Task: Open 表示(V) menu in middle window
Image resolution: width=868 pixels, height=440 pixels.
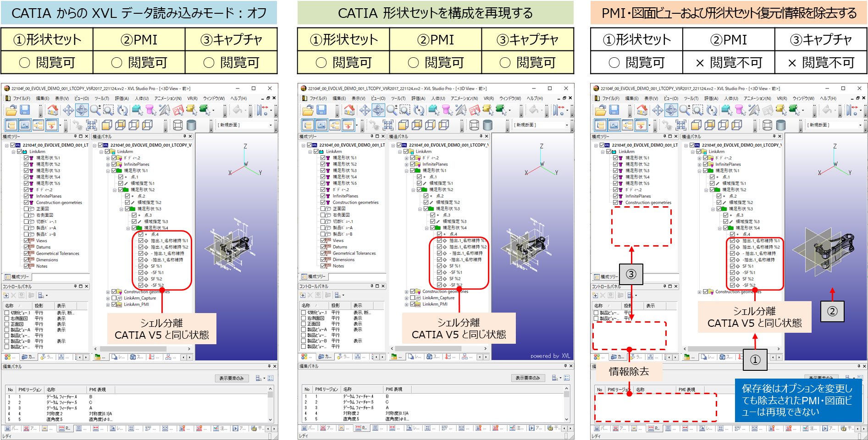Action: coord(358,98)
